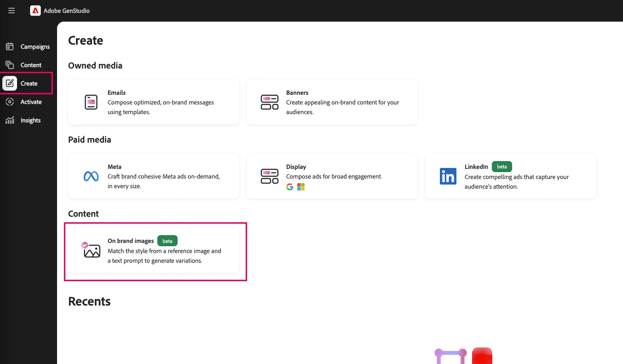The width and height of the screenshot is (623, 364).
Task: Click the Owned media heading
Action: pyautogui.click(x=95, y=65)
